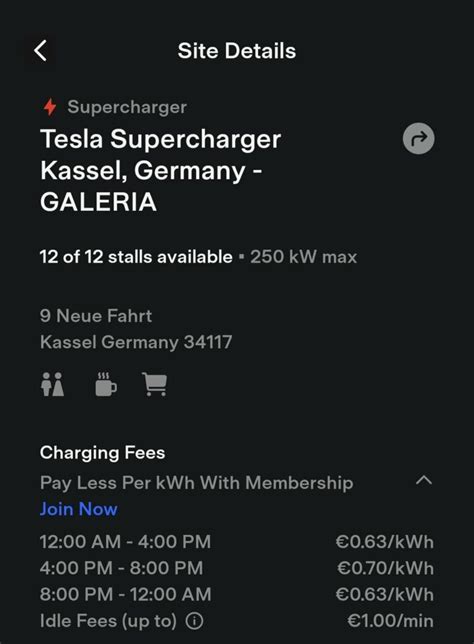Go back using the left chevron arrow
This screenshot has width=474, height=644.
[40, 51]
